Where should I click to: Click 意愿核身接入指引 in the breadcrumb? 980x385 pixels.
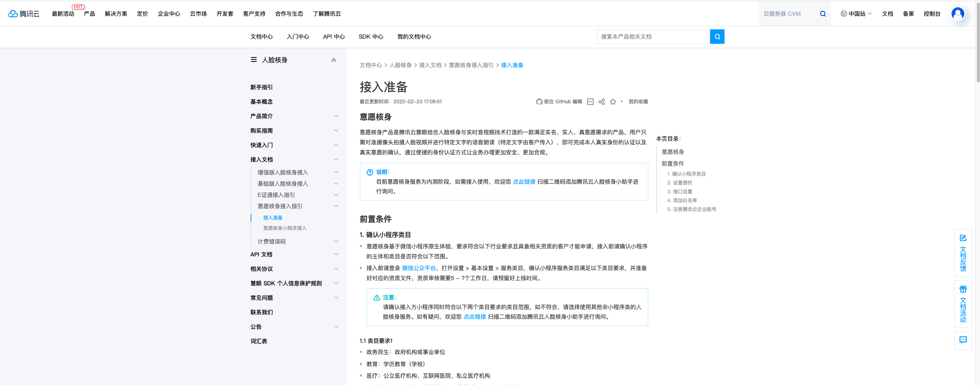tap(471, 65)
